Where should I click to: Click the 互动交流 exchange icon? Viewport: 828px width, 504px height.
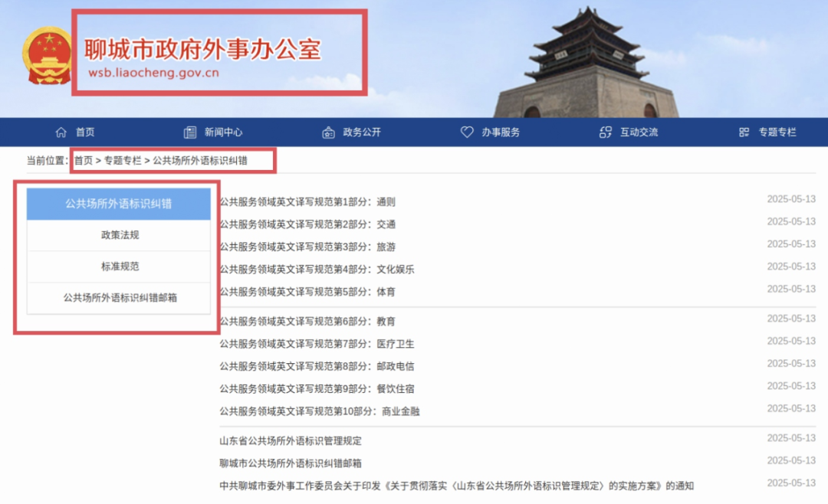tap(605, 132)
